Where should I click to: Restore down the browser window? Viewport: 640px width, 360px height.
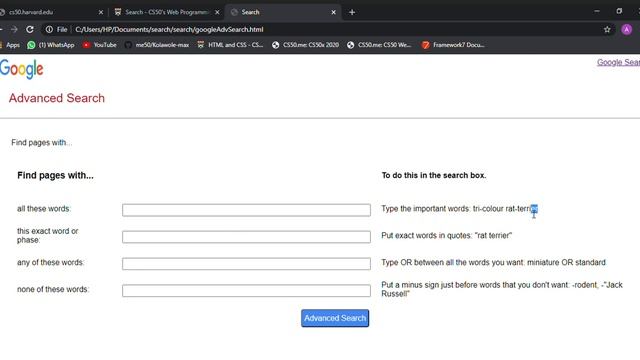click(x=619, y=11)
